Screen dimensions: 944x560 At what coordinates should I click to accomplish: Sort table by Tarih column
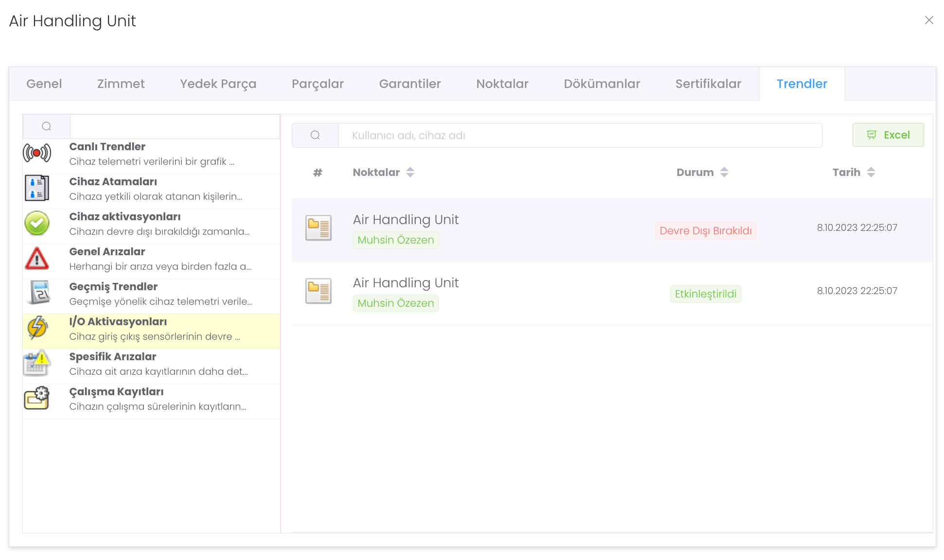[871, 172]
